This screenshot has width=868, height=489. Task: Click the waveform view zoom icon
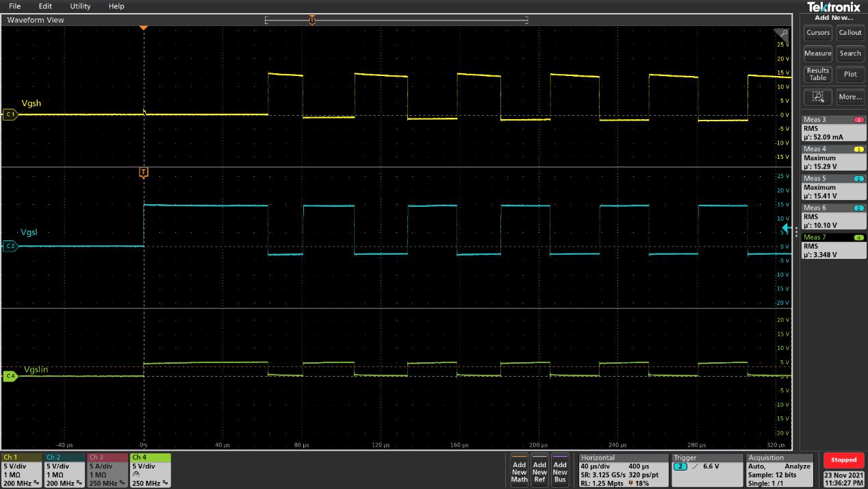pyautogui.click(x=781, y=34)
